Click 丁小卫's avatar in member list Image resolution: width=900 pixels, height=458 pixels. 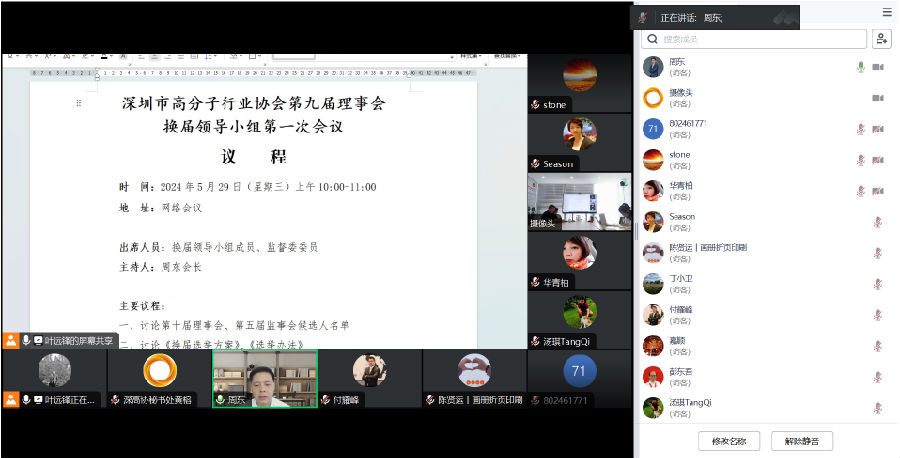coord(653,284)
